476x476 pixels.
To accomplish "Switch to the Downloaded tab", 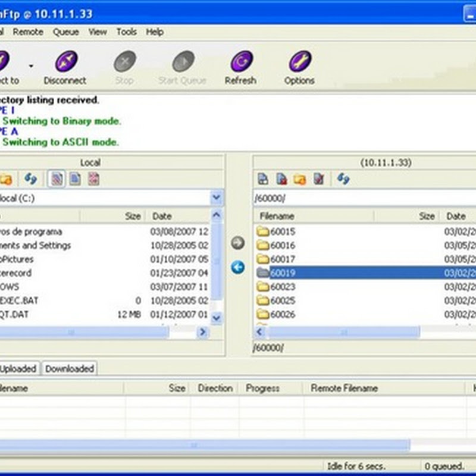I will coord(70,369).
